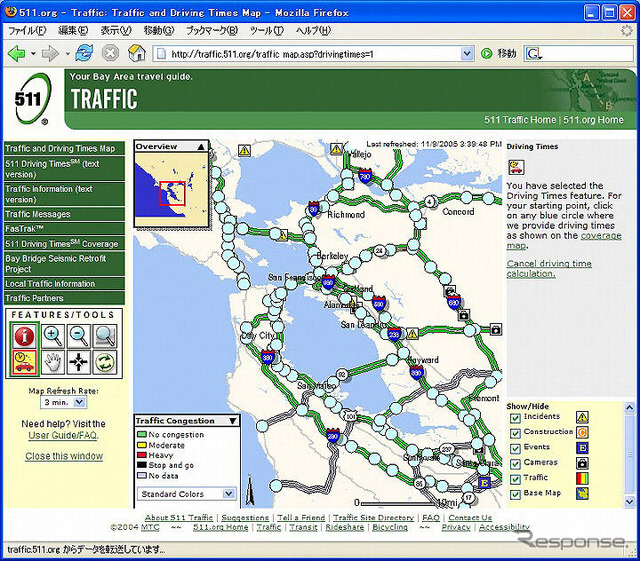
Task: Click the browser Forward arrow
Action: click(x=50, y=53)
